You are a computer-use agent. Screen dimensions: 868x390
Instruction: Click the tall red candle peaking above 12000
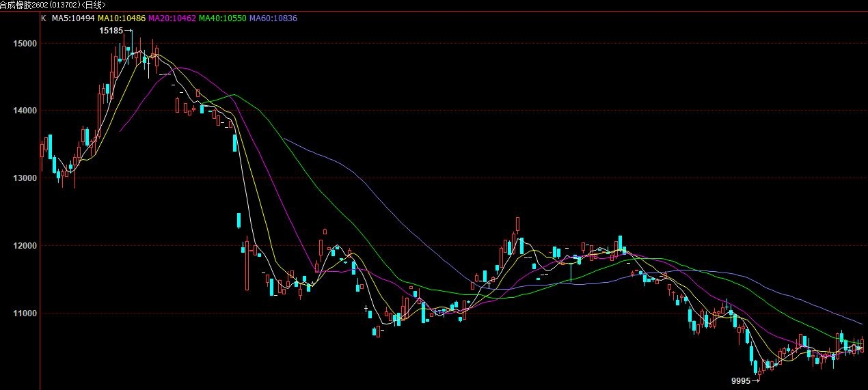click(x=518, y=225)
